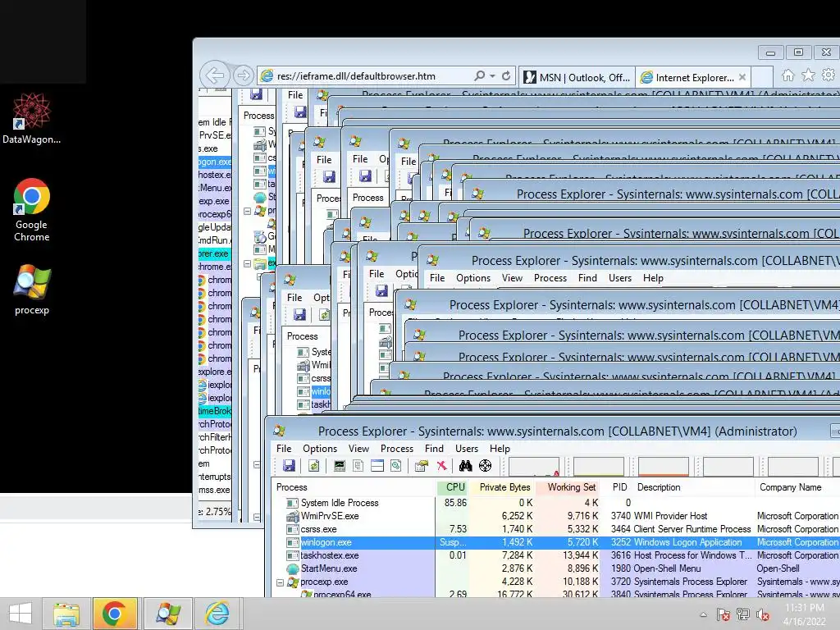
Task: Click the procexp desktop icon
Action: point(32,290)
